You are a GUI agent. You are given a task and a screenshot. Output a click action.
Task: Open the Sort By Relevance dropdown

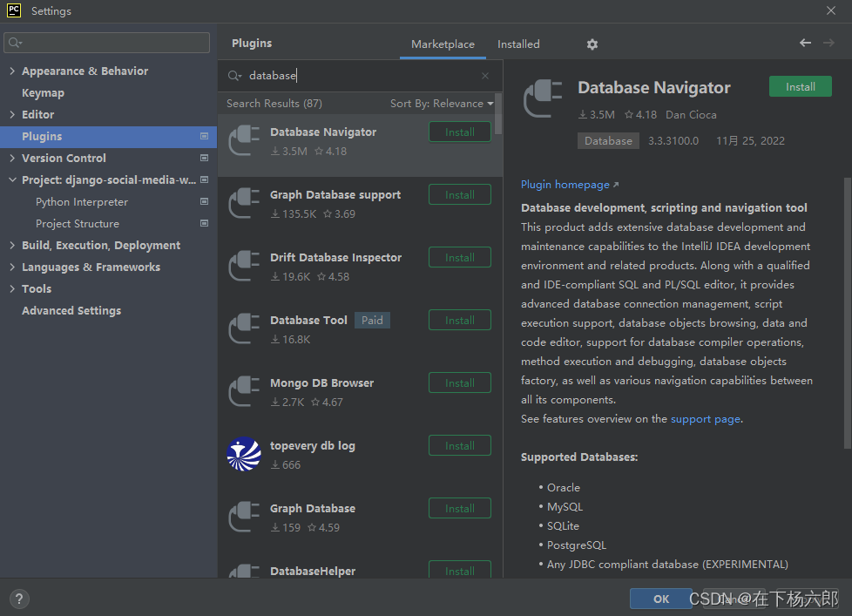pos(442,103)
